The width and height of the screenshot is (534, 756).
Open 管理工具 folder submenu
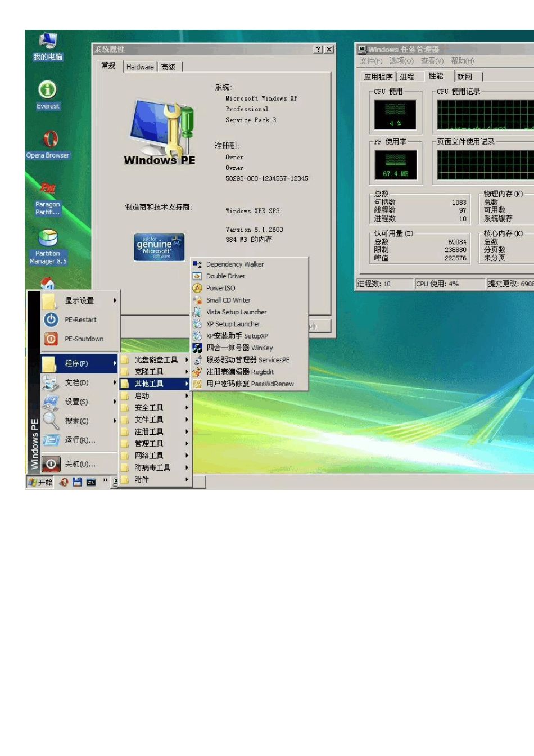(x=155, y=443)
